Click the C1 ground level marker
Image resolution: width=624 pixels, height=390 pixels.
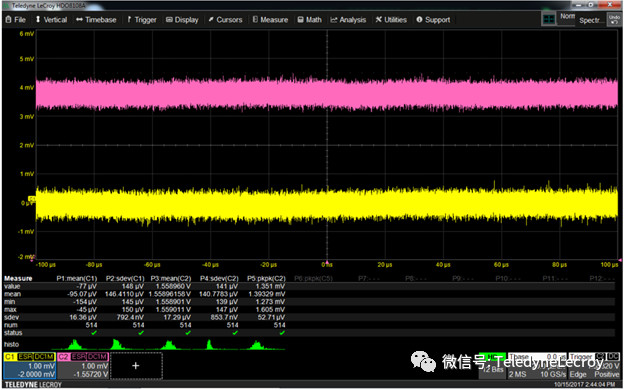pos(32,198)
